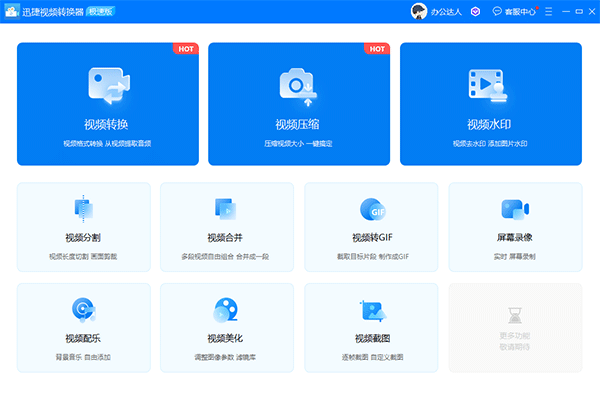
Task: Click the 实时 屏幕录制 description
Action: click(515, 256)
